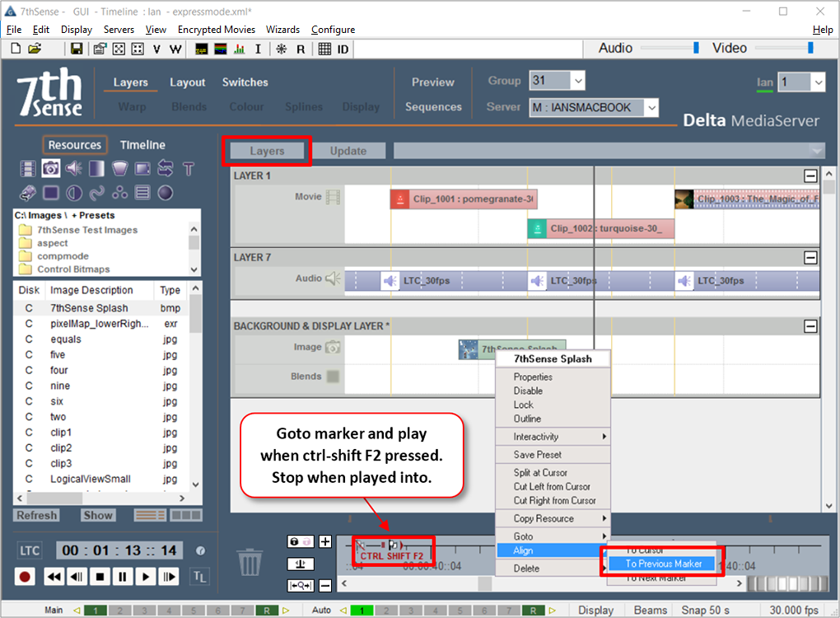Click the Preview button
Screen dimensions: 840x618
click(x=433, y=82)
